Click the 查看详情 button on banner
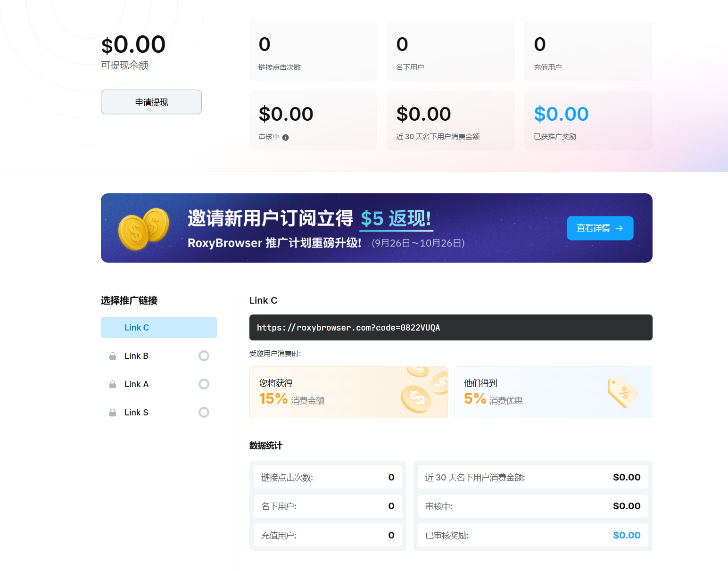The height and width of the screenshot is (571, 728). [600, 228]
